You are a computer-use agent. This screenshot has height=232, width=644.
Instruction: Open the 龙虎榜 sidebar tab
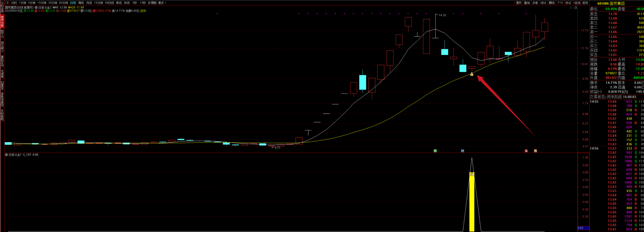pyautogui.click(x=2, y=73)
